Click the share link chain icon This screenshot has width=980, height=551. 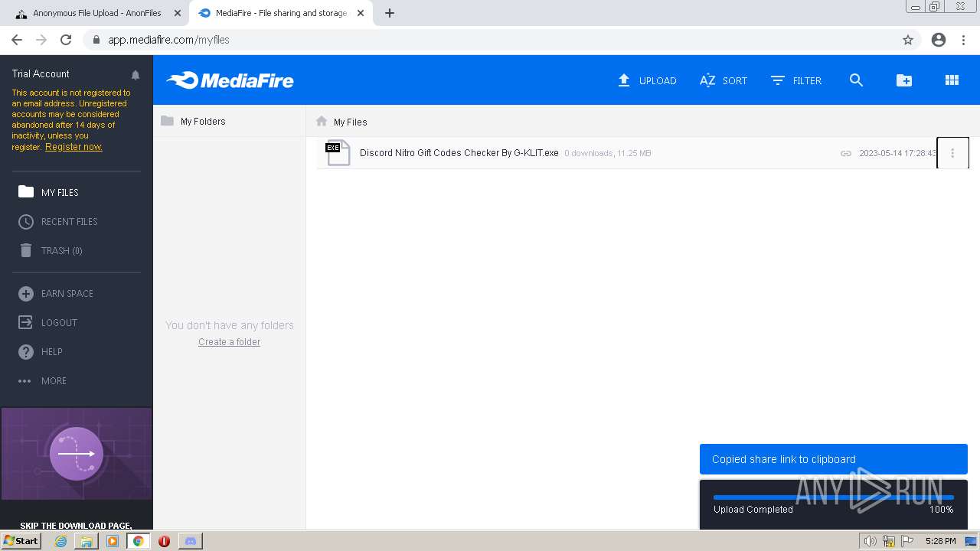[x=846, y=153]
